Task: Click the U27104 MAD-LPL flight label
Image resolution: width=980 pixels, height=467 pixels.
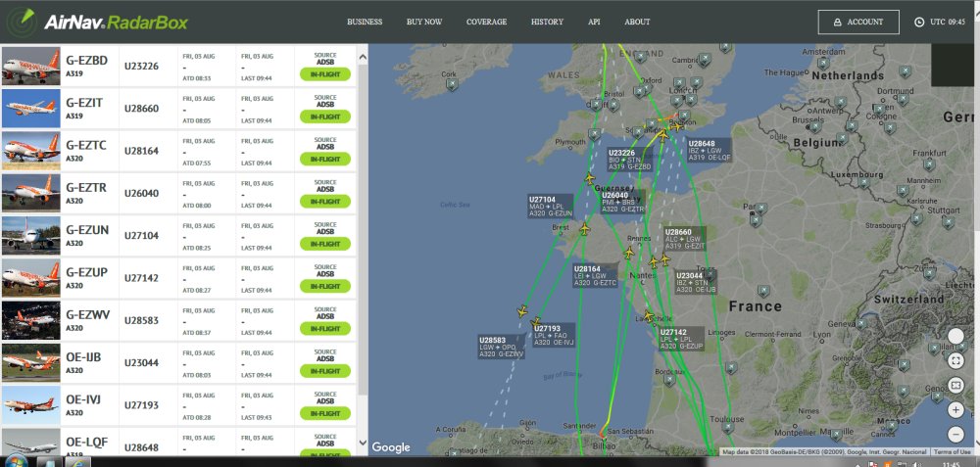Action: [x=551, y=206]
